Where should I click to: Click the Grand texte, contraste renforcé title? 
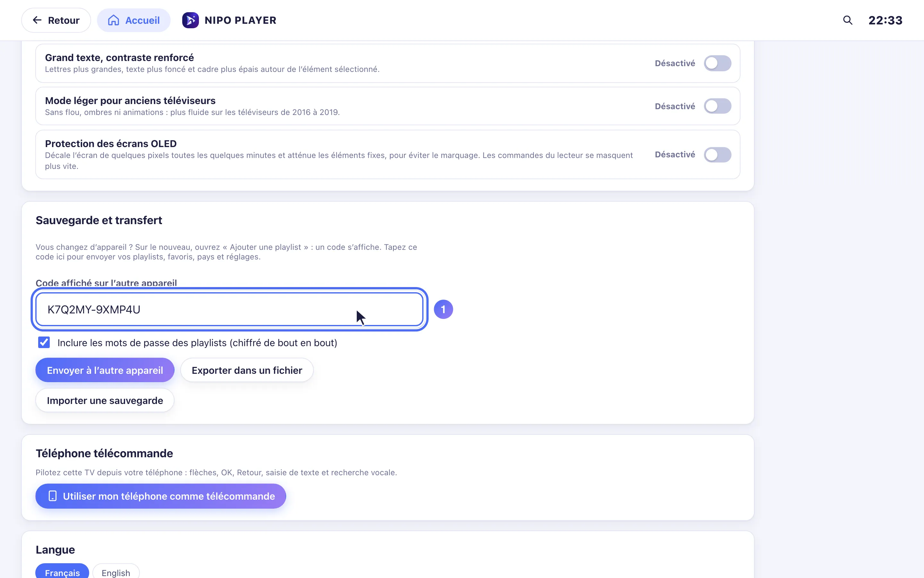pos(119,57)
